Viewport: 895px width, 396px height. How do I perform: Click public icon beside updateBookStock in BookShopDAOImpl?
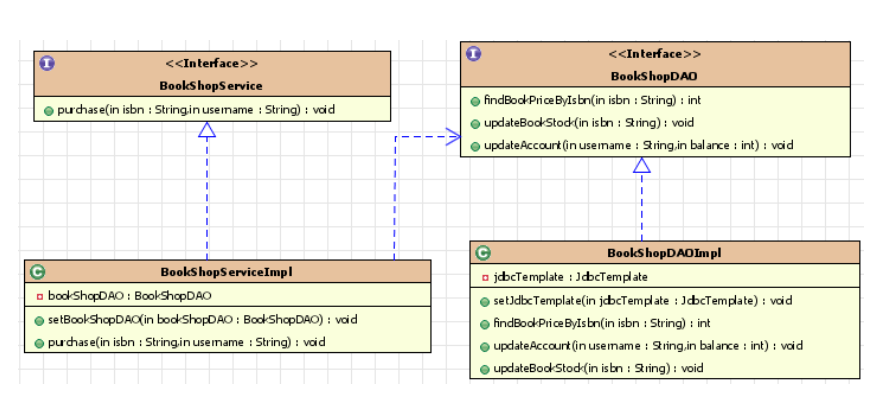(485, 369)
